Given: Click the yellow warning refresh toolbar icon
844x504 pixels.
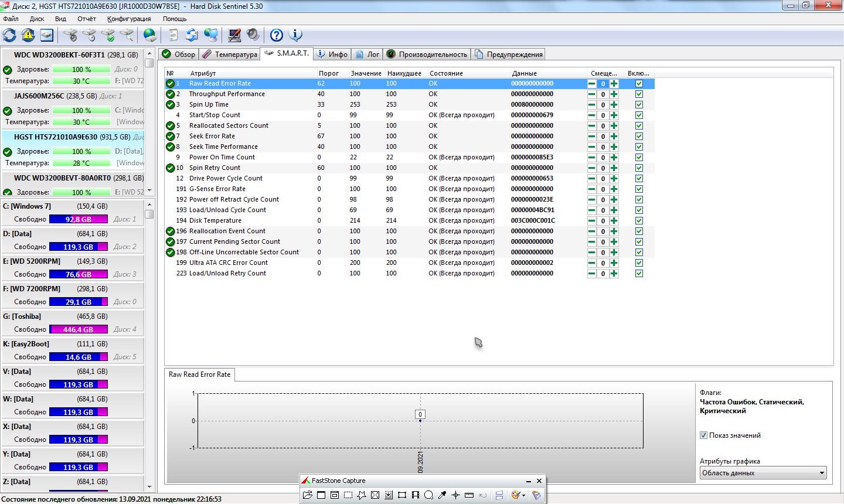Looking at the screenshot, I should coord(28,35).
